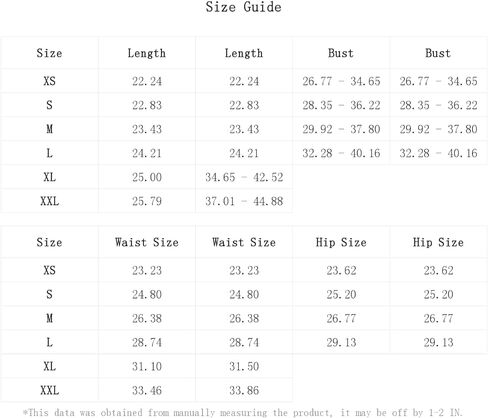This screenshot has height=418, width=488.
Task: Select the second Hip Size header
Action: coord(438,242)
